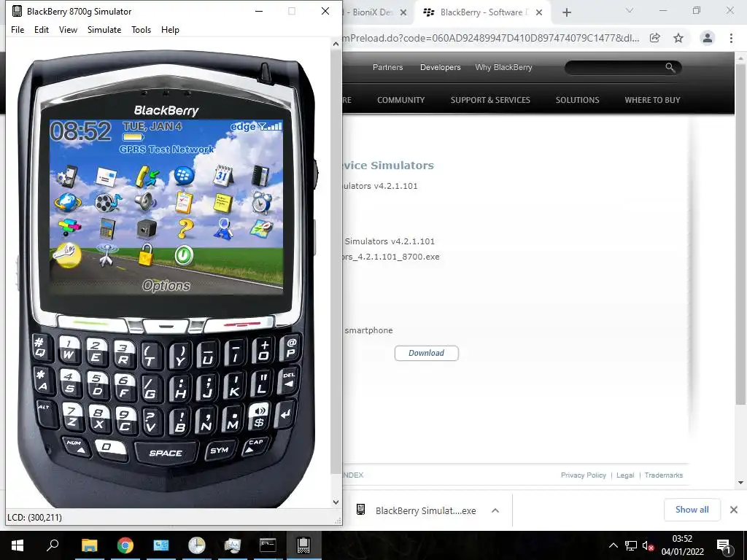Open the Call Log yellow handset icon
Viewport: 747px width, 560px height.
click(x=147, y=176)
